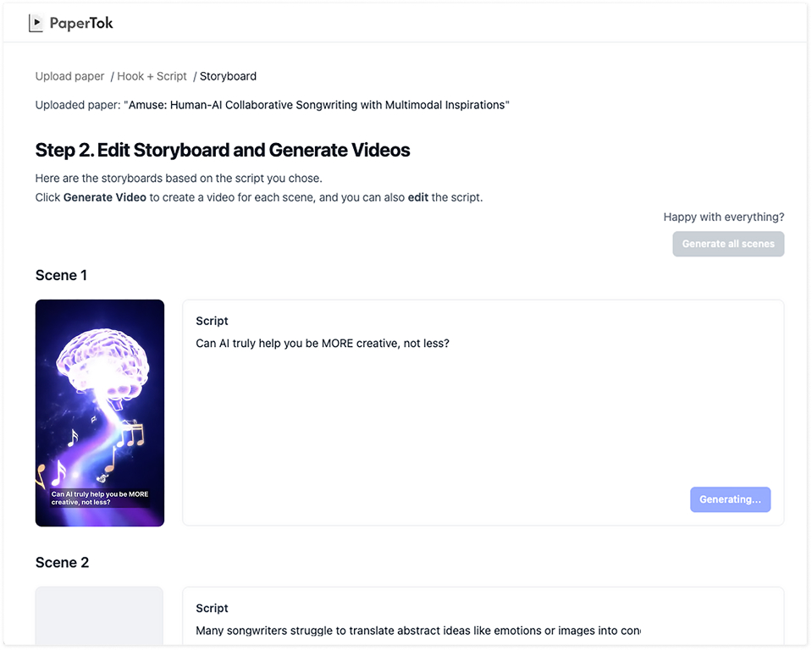
Task: Click the PaperTok play-page logo icon
Action: point(36,24)
